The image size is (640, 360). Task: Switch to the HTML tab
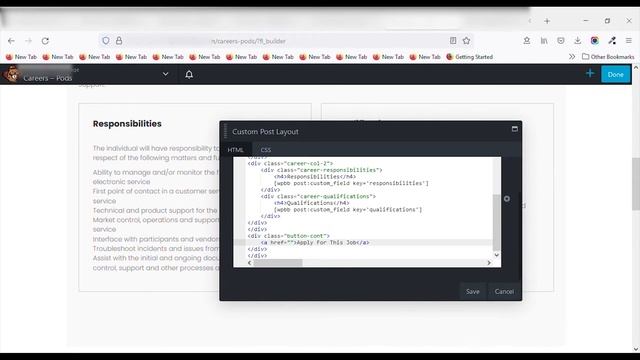tap(236, 150)
